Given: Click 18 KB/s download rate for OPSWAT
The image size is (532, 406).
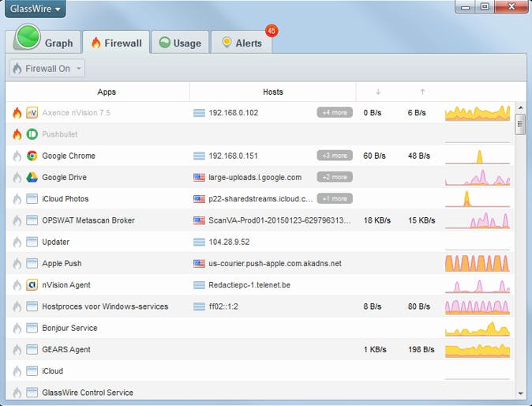Looking at the screenshot, I should click(x=377, y=220).
